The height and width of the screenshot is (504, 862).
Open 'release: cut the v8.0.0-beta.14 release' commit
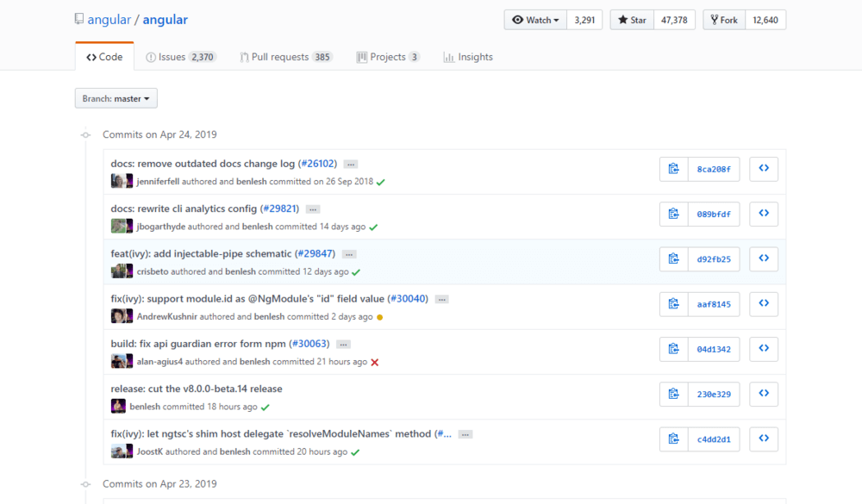197,389
